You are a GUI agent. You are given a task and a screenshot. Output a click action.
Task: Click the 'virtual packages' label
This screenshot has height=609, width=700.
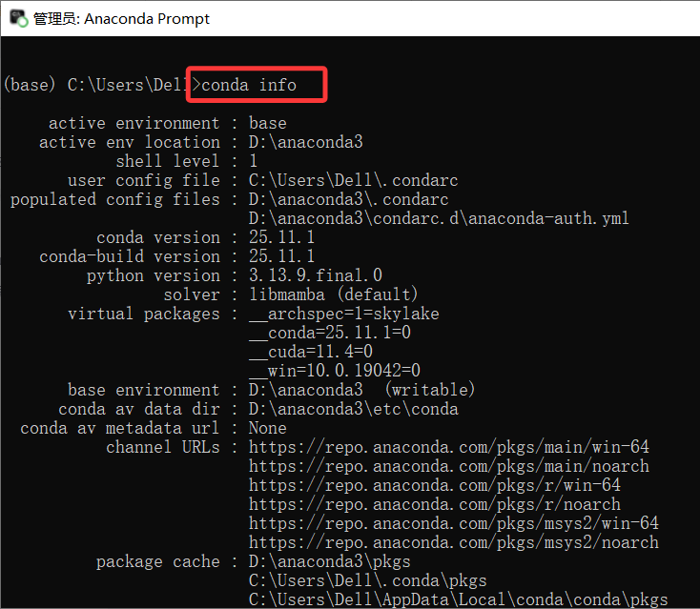pos(144,315)
